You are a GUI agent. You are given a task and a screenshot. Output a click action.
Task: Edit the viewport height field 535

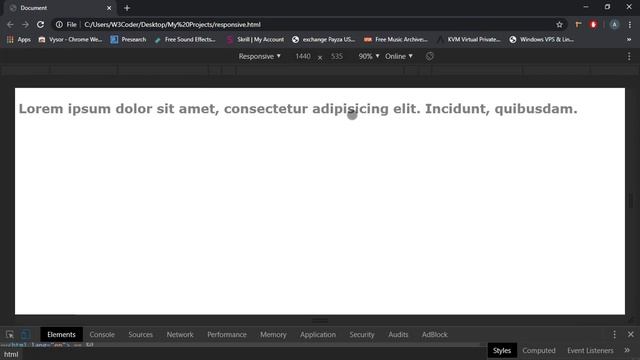(337, 56)
